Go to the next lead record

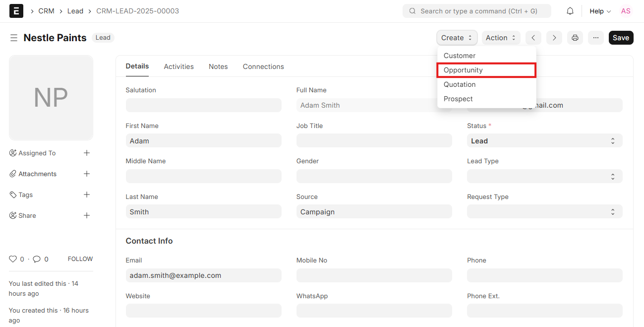pyautogui.click(x=554, y=38)
